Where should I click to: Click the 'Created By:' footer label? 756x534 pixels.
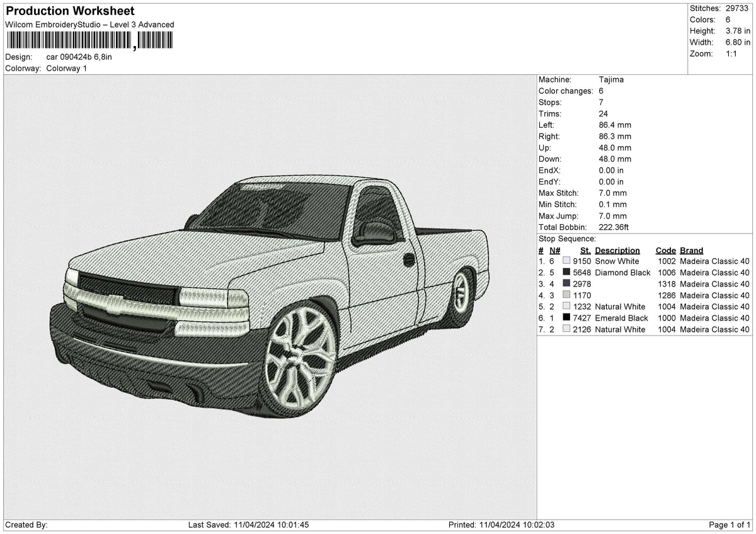pos(26,525)
